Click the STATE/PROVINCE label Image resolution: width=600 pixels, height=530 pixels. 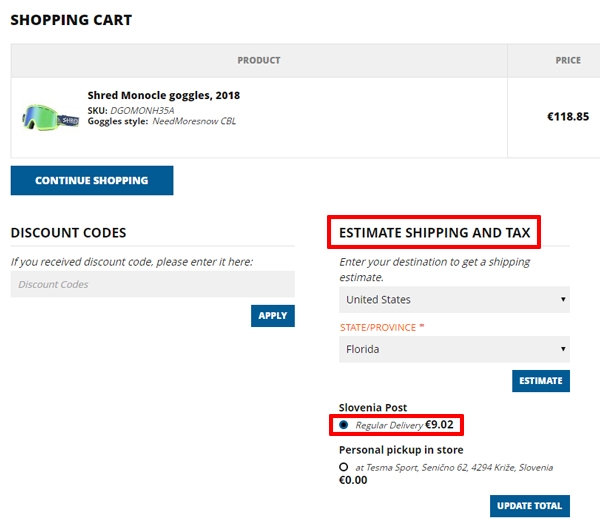tap(378, 328)
